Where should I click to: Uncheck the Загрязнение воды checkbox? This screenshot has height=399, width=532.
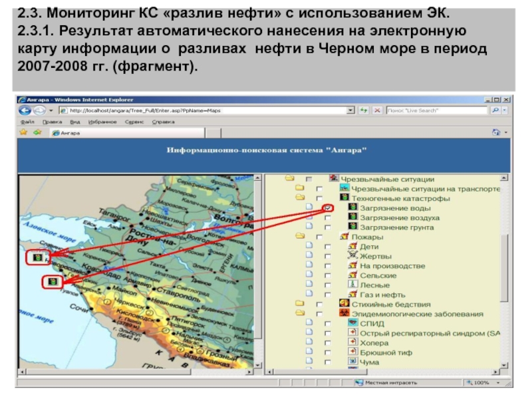click(328, 208)
